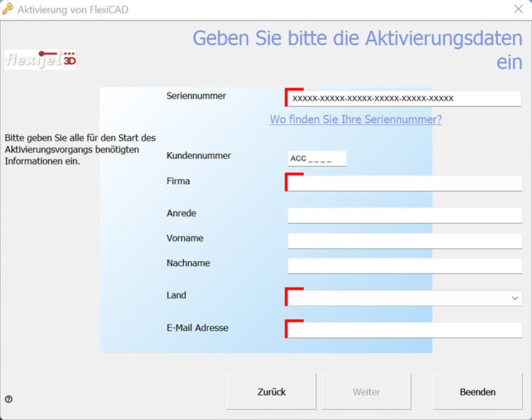Click the Vorname label

[185, 238]
